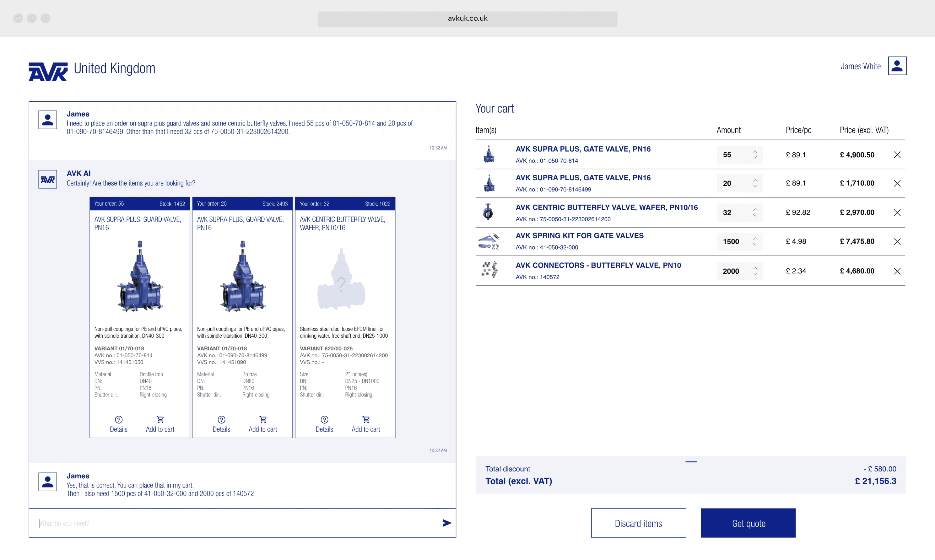
Task: Add the Centric Butterfly Valve card to cart
Action: (366, 424)
